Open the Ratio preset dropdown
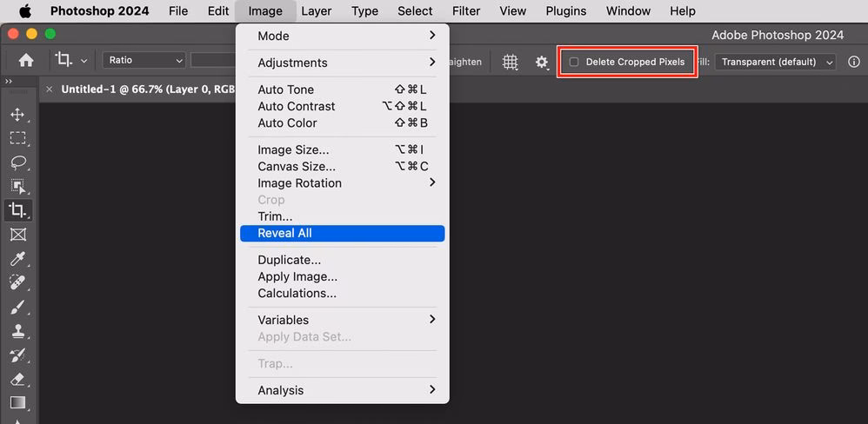Image resolution: width=868 pixels, height=424 pixels. pyautogui.click(x=144, y=61)
